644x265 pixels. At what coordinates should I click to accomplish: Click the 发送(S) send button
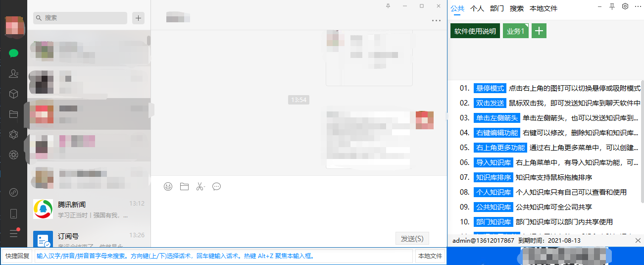[x=412, y=238]
